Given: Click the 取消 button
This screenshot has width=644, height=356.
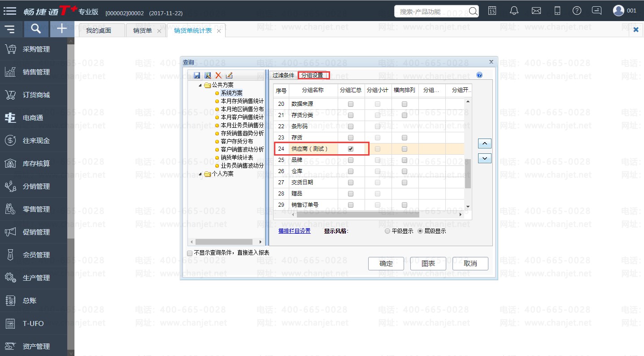Looking at the screenshot, I should point(470,264).
